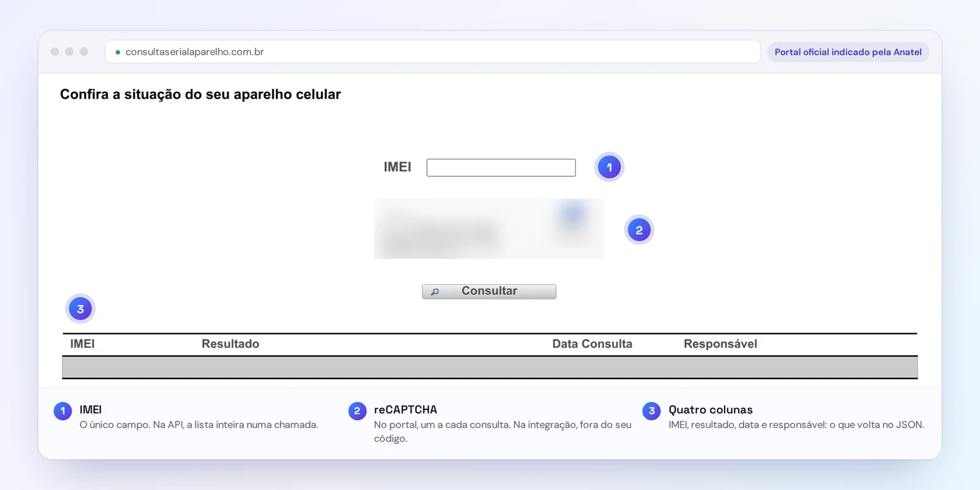Click the Consultar search button

coord(489,292)
